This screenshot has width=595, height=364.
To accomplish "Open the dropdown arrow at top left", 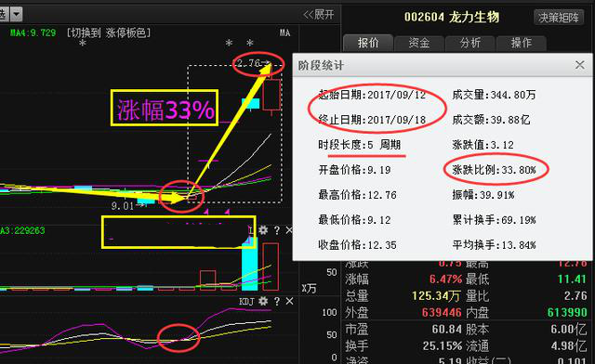I will (x=16, y=15).
